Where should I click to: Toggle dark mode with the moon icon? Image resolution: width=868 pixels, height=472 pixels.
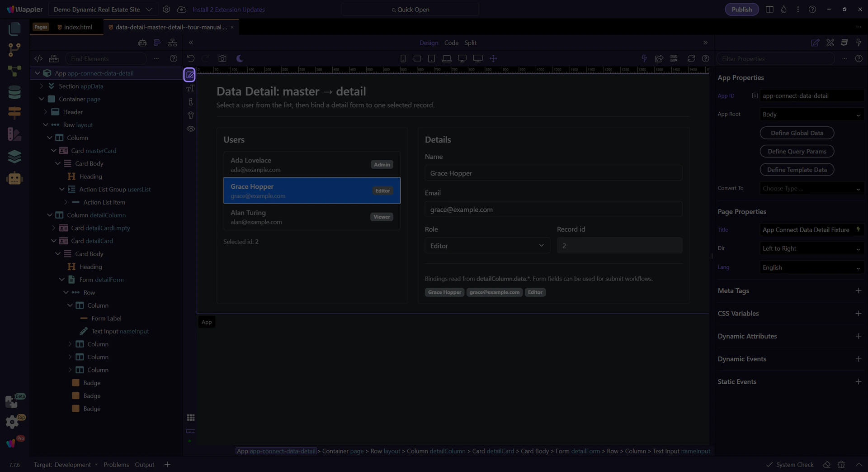[x=240, y=58]
